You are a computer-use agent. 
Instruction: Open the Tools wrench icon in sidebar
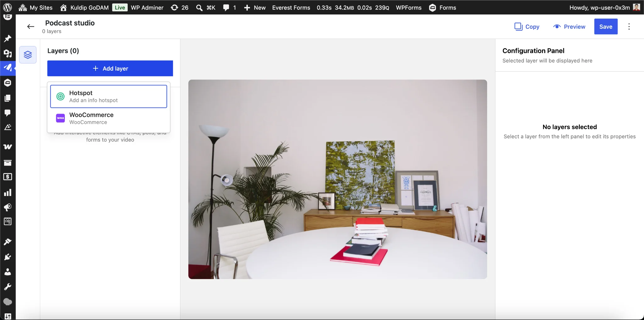pyautogui.click(x=8, y=287)
